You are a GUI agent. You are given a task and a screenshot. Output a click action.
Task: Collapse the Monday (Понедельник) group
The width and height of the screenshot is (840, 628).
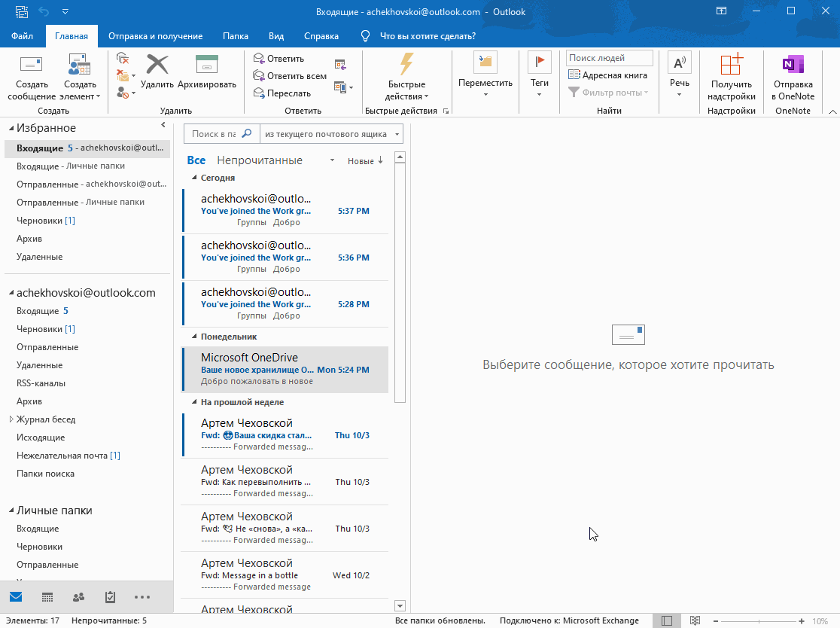(194, 337)
